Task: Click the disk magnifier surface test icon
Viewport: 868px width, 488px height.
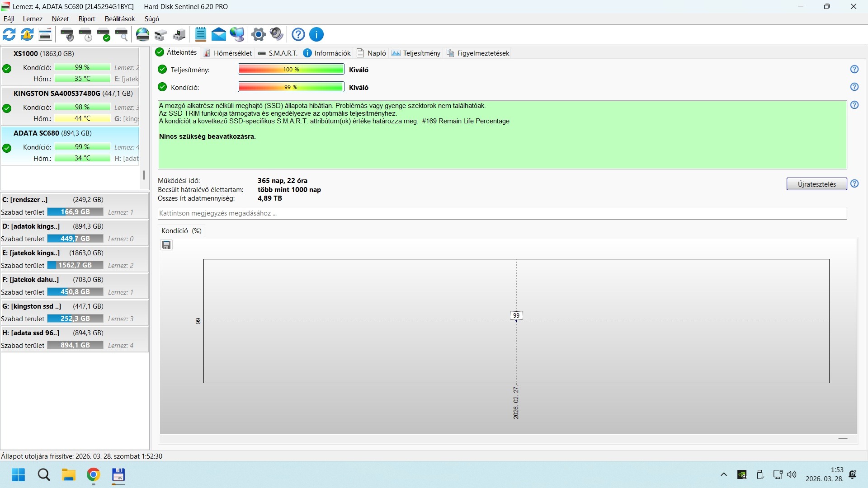Action: click(x=122, y=34)
